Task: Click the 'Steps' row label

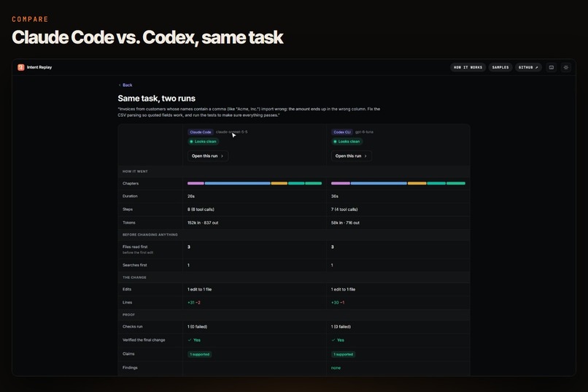Action: pos(128,210)
